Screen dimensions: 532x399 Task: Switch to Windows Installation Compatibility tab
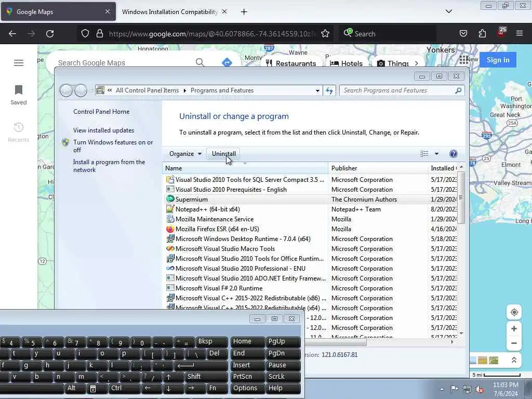(x=170, y=11)
